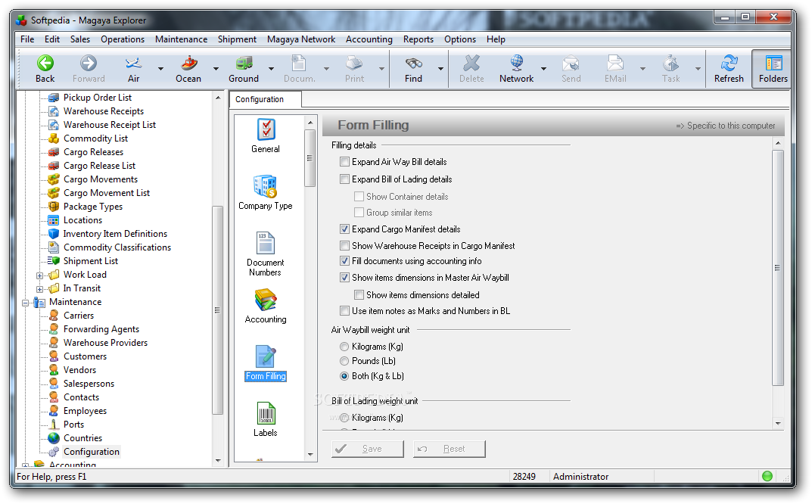Select the Form Filling configuration icon
Screen dimensions: 812x504
coord(266,357)
